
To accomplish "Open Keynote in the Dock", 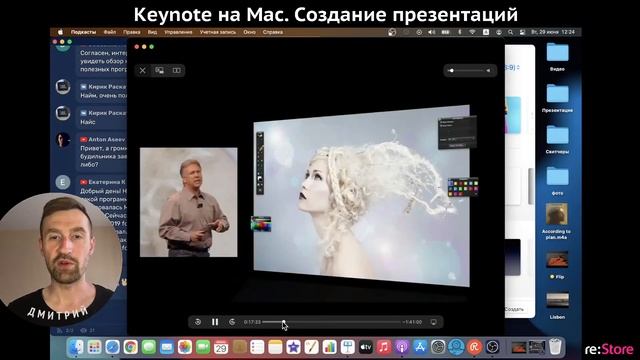I will coord(347,347).
